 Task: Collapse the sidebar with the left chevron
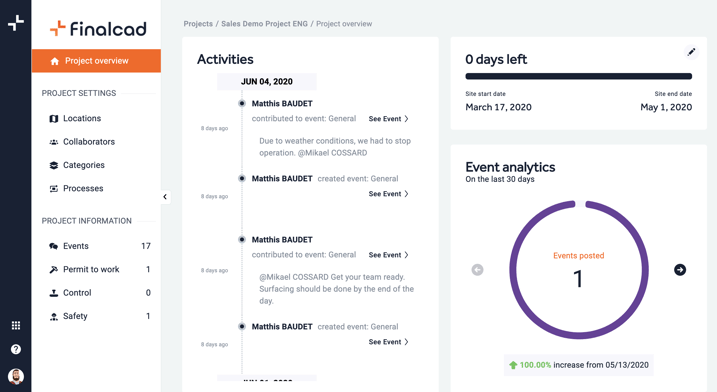165,197
